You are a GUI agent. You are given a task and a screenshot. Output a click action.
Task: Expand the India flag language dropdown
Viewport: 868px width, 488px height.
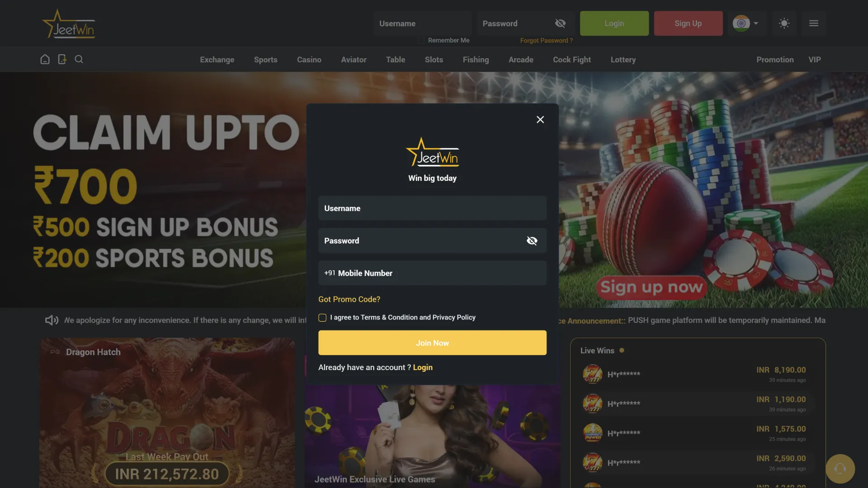click(746, 23)
